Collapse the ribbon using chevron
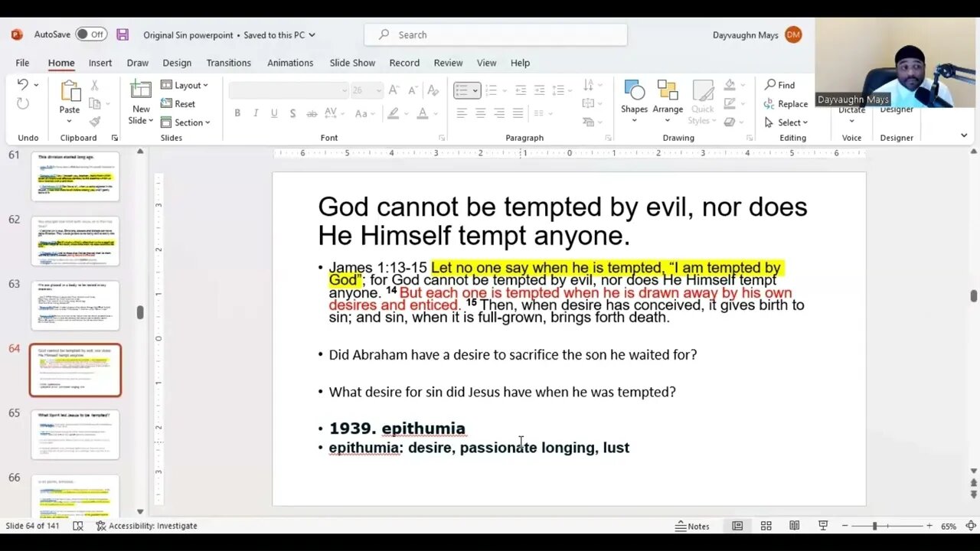980x551 pixels. click(x=964, y=135)
